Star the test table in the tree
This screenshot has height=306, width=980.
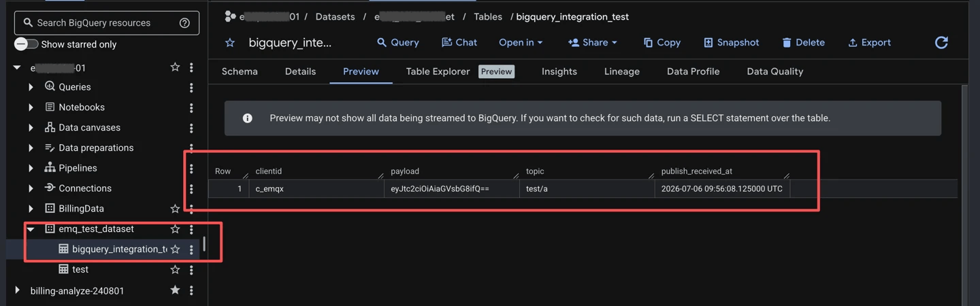[x=175, y=269]
